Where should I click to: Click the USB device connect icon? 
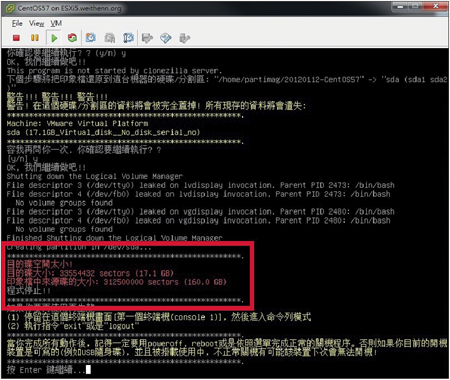coord(184,38)
